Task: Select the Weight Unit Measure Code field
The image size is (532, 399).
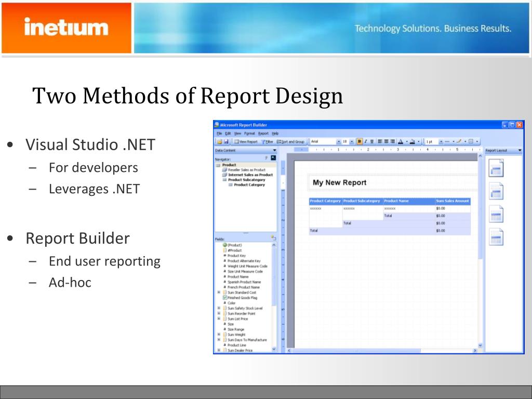Action: (x=247, y=266)
